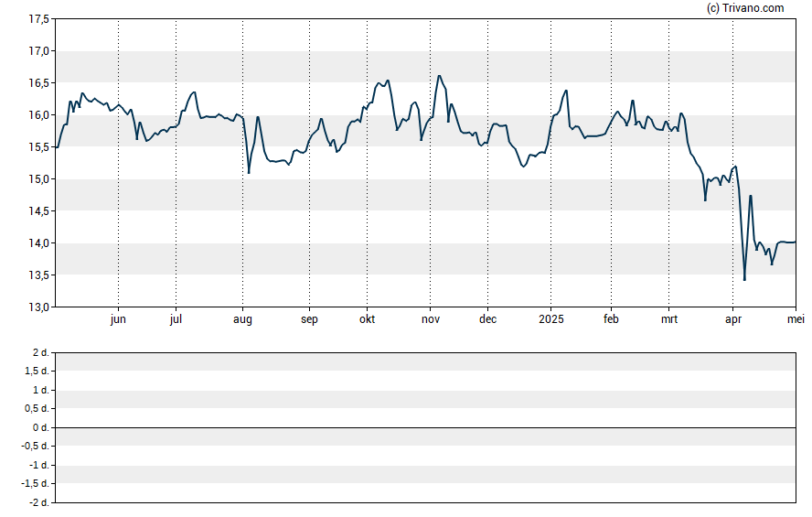This screenshot has height=517, width=812.
Task: Click the '-0,5 d.' volume axis label
Action: [36, 446]
